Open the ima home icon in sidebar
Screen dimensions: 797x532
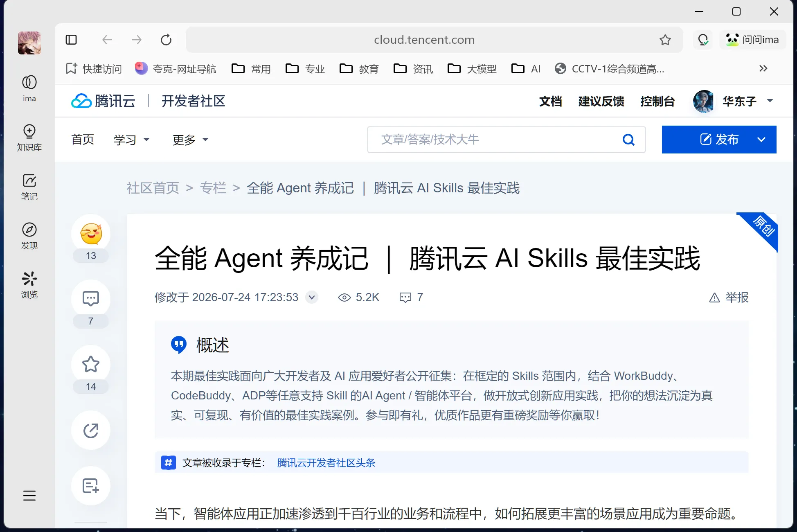point(29,88)
